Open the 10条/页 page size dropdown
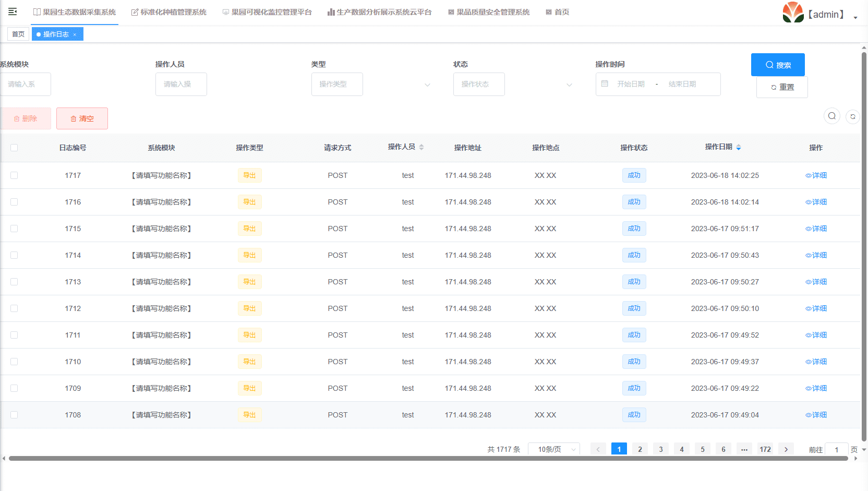This screenshot has width=868, height=491. (x=554, y=449)
